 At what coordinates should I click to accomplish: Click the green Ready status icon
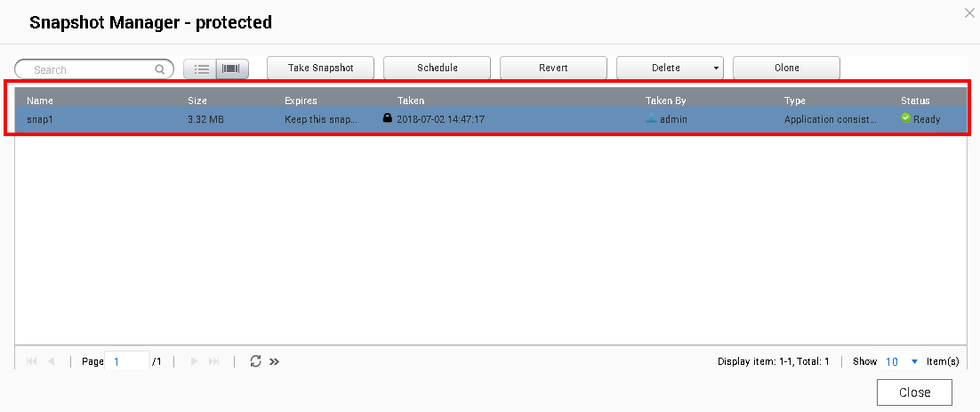click(x=905, y=117)
